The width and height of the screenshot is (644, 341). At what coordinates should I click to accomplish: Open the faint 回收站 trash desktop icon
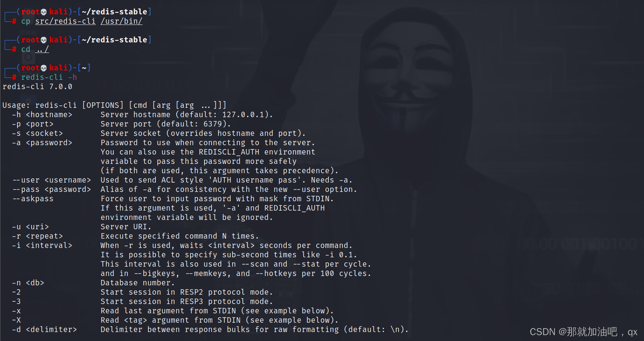pos(28,32)
